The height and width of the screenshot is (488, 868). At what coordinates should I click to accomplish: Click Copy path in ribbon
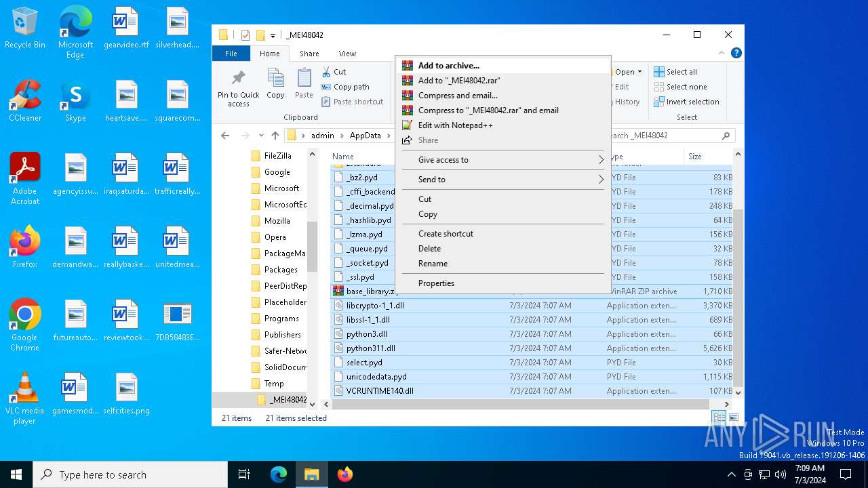pyautogui.click(x=345, y=87)
